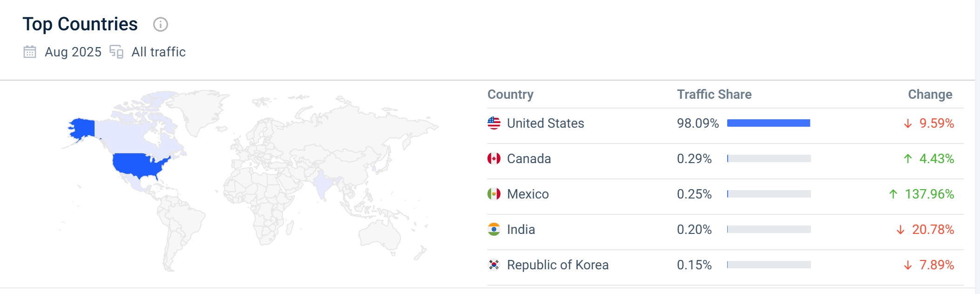Click the Republic of Korea flag icon
The height and width of the screenshot is (294, 980).
(494, 265)
